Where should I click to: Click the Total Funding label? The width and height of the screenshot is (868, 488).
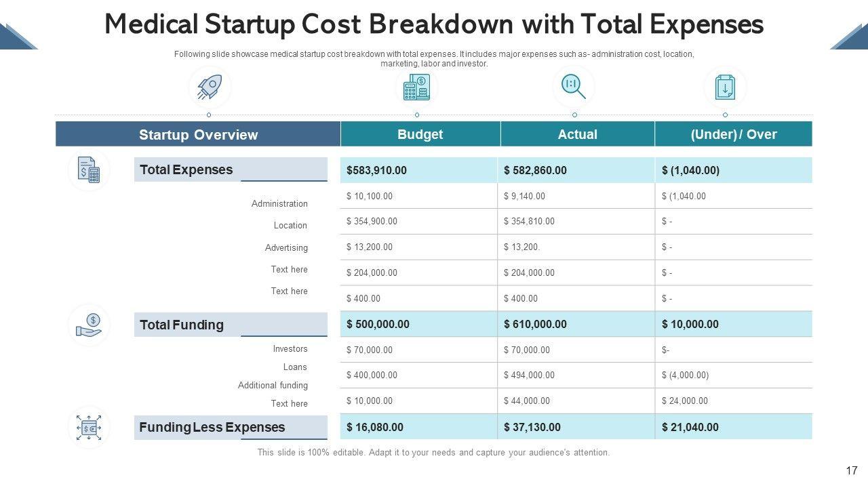point(182,325)
